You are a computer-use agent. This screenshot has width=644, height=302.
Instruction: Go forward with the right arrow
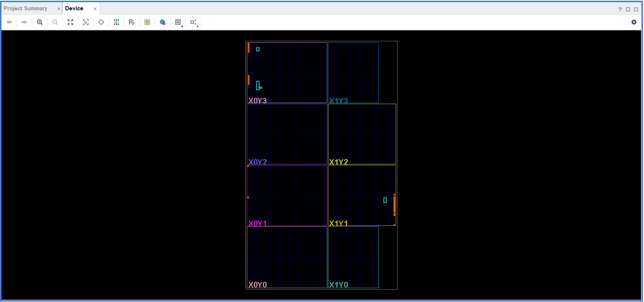[24, 22]
